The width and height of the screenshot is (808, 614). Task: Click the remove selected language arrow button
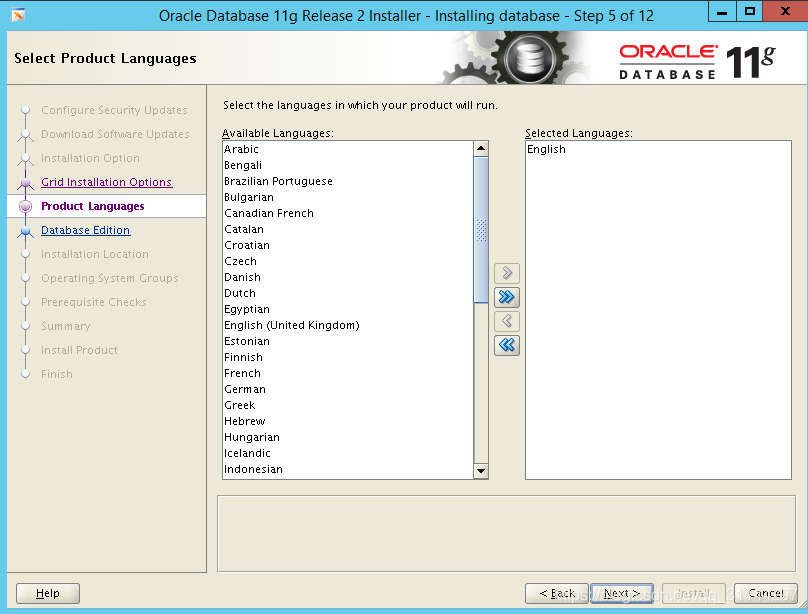[x=507, y=321]
